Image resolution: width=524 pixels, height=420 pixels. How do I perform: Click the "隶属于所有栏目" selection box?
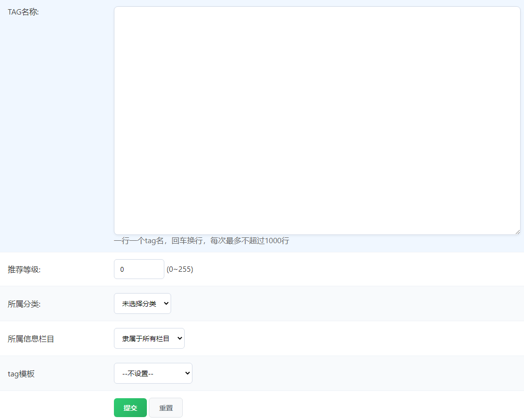pos(149,338)
